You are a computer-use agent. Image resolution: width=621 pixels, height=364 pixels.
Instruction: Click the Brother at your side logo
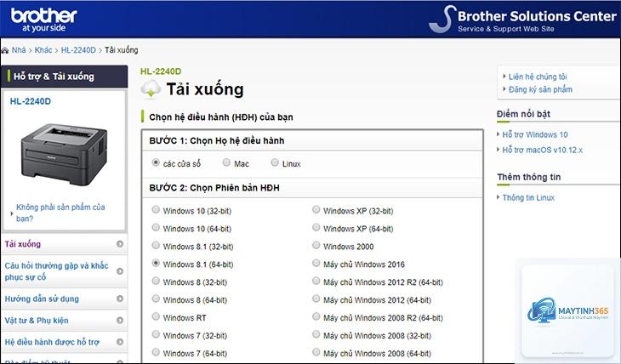[x=43, y=20]
